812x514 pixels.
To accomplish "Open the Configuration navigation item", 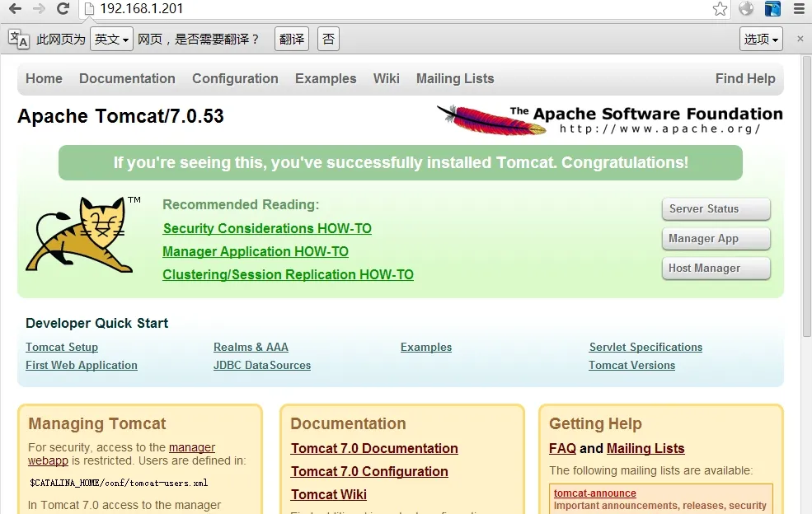I will tap(235, 79).
